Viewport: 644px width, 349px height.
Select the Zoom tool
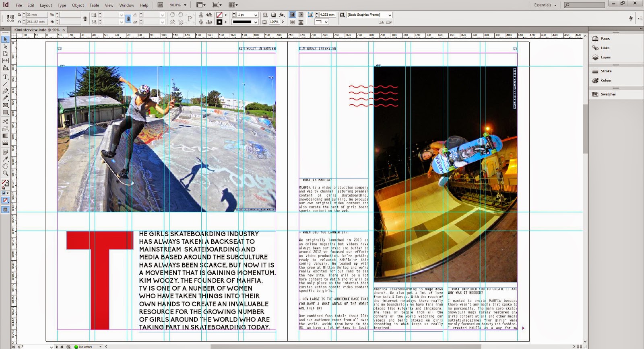[6, 173]
